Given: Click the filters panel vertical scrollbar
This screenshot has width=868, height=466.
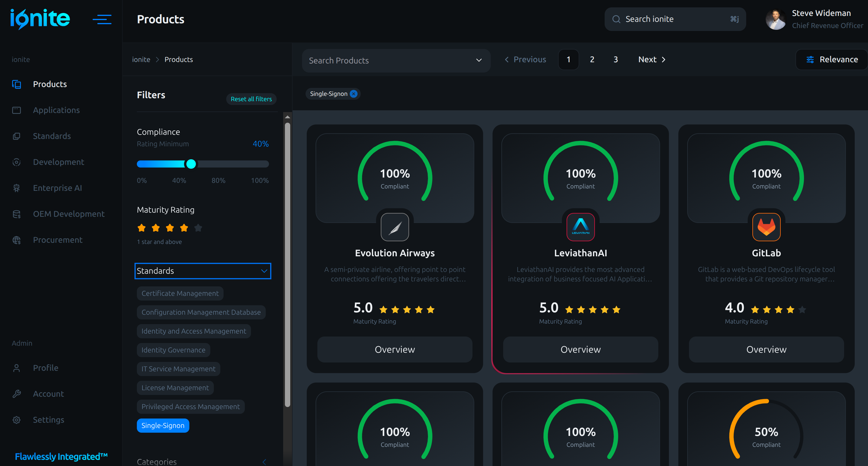Looking at the screenshot, I should [288, 265].
